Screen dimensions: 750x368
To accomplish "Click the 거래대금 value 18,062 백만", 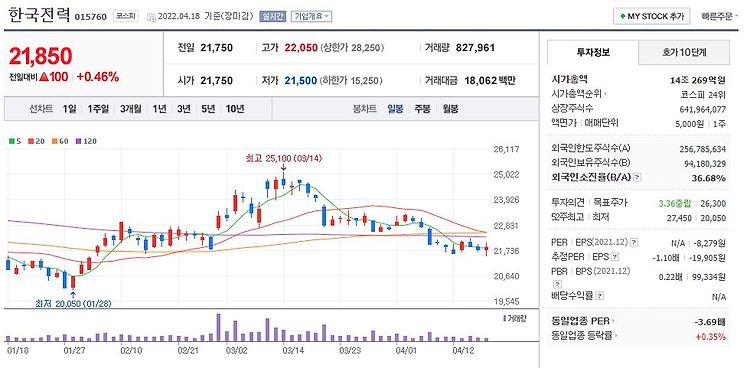I will tap(490, 81).
